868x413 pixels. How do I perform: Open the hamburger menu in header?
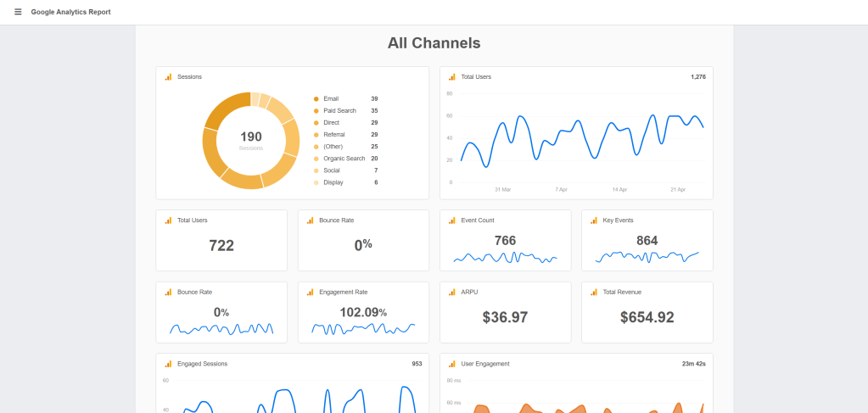(x=18, y=12)
